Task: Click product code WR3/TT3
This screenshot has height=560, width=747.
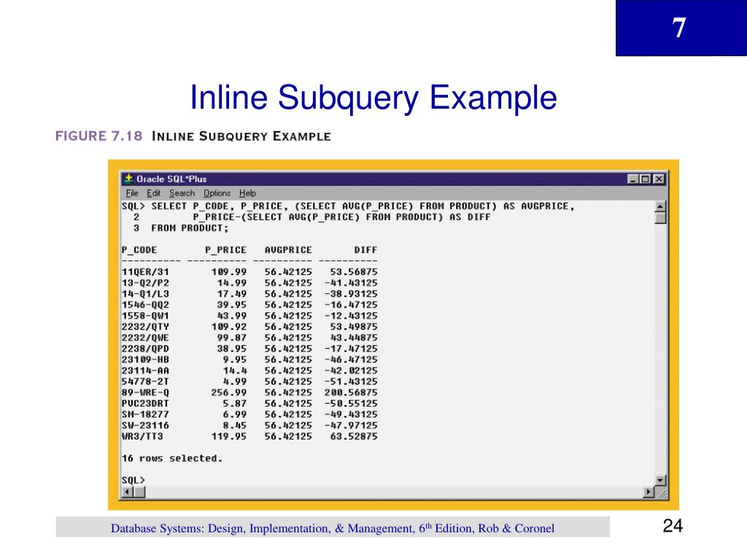Action: (142, 436)
